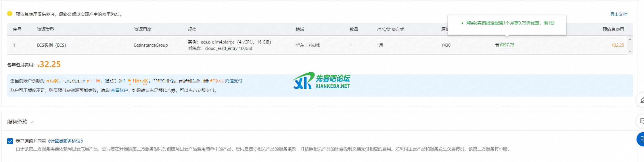644x162 pixels.
Task: Click the 导出文件 export link
Action: click(618, 14)
